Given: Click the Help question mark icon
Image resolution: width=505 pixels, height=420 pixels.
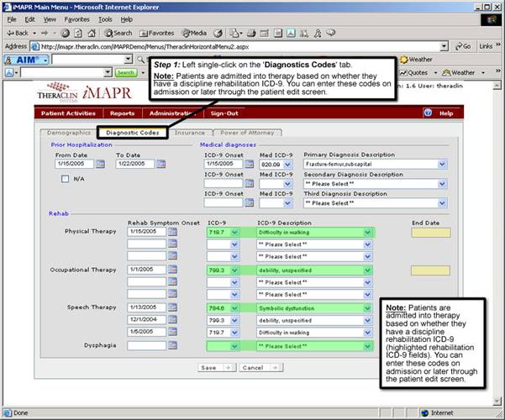Looking at the screenshot, I should (428, 113).
